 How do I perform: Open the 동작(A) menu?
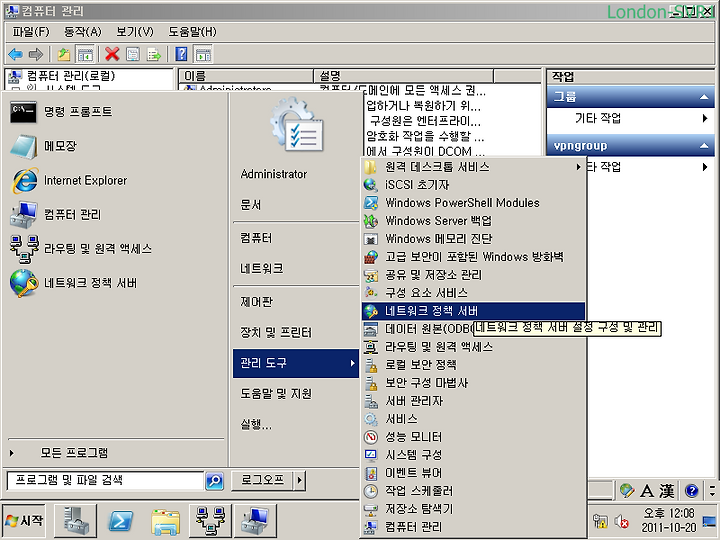83,32
